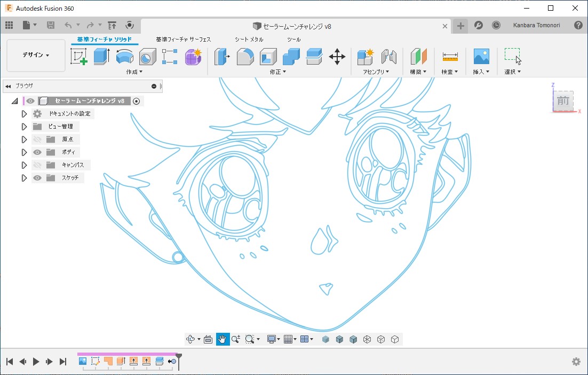
Task: Expand the スケッチ folder node
Action: [24, 177]
